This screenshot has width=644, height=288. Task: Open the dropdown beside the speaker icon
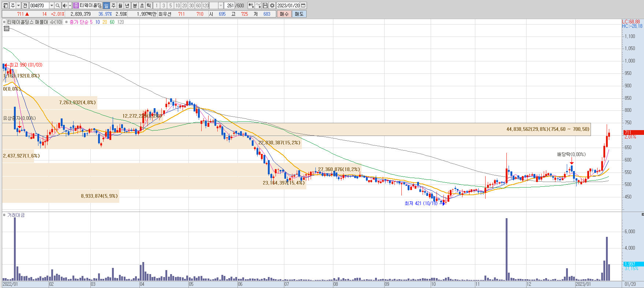70,5
